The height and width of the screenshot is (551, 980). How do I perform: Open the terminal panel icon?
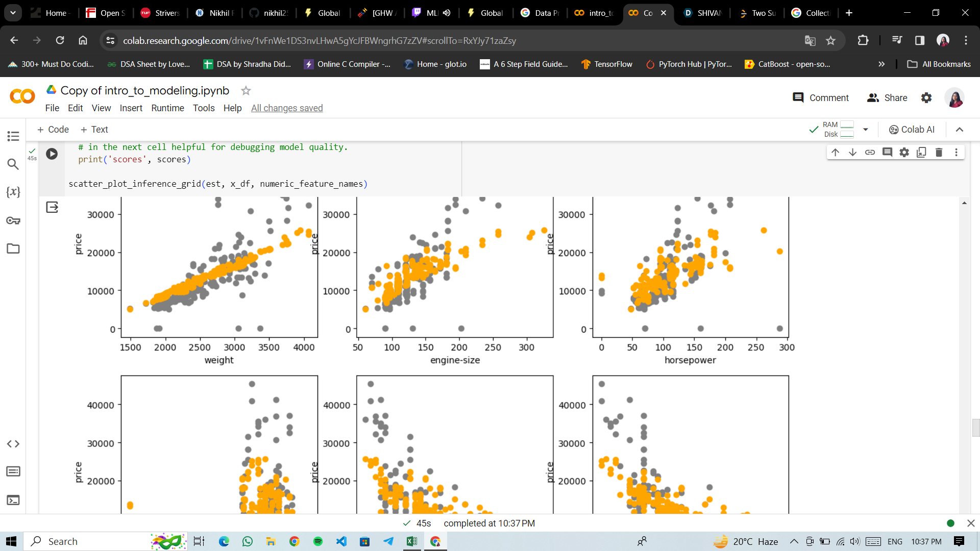tap(13, 500)
